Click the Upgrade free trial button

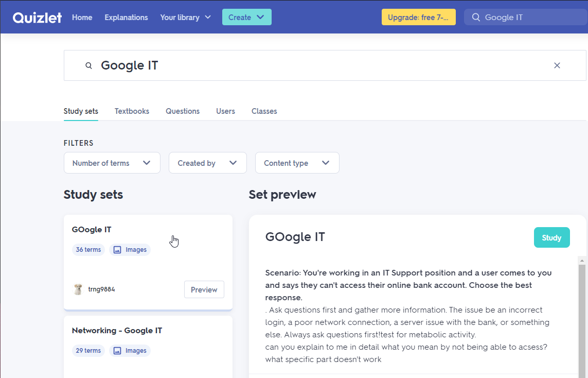(418, 17)
